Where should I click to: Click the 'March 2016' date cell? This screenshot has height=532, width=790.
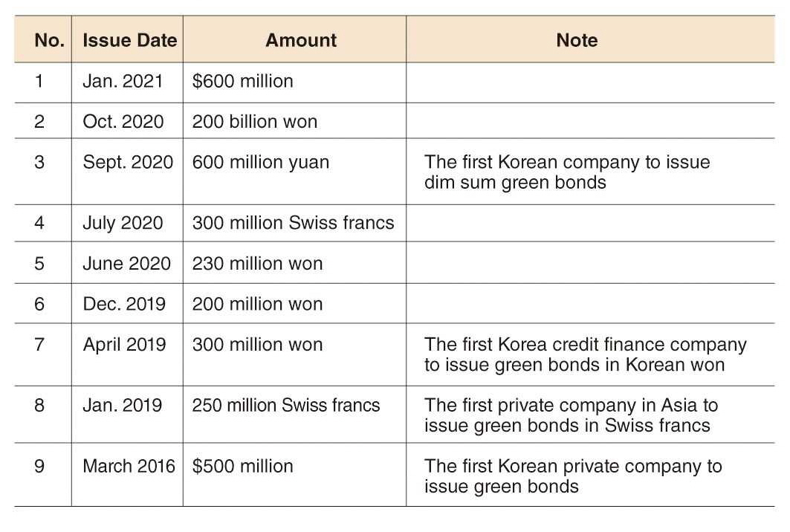pyautogui.click(x=129, y=467)
